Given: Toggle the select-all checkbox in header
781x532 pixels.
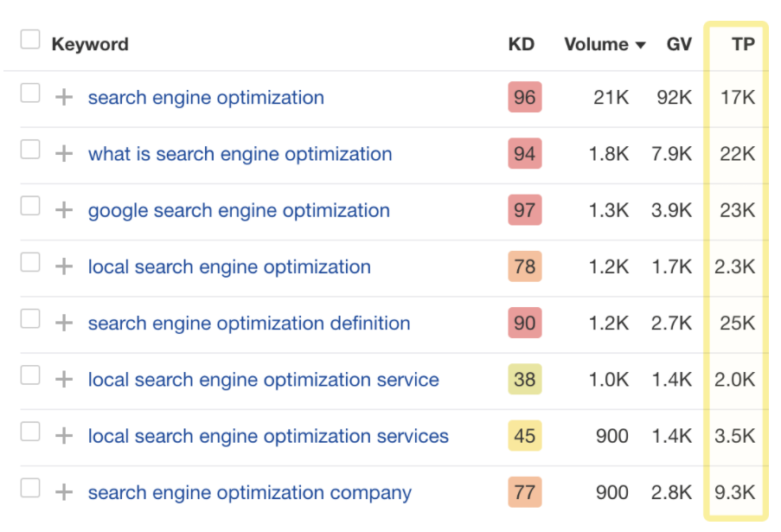Looking at the screenshot, I should 30,40.
